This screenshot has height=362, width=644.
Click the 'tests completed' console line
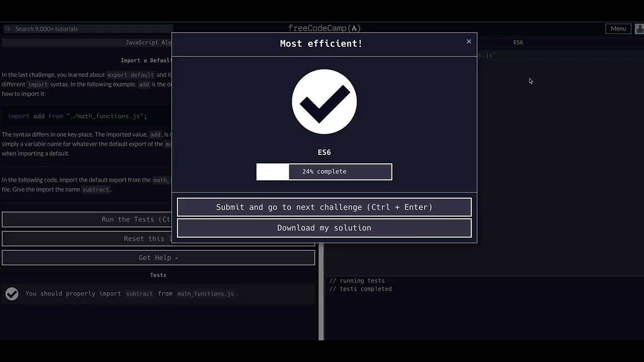tap(360, 289)
